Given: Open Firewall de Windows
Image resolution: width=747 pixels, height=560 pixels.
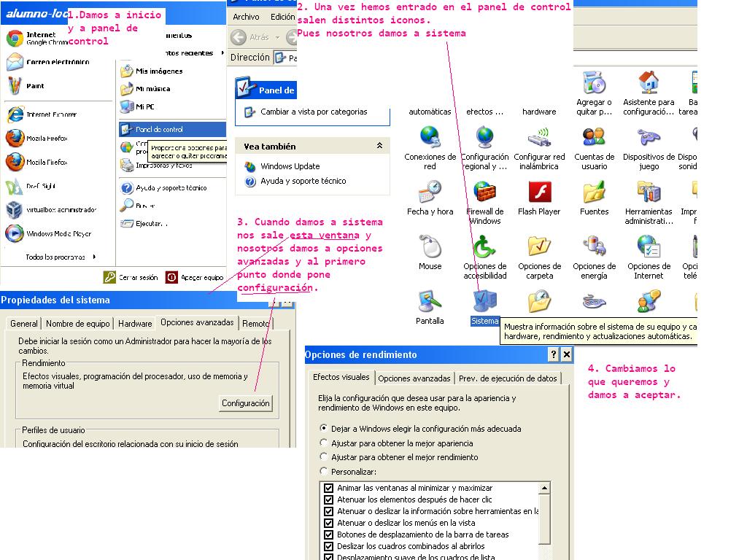Looking at the screenshot, I should click(484, 203).
